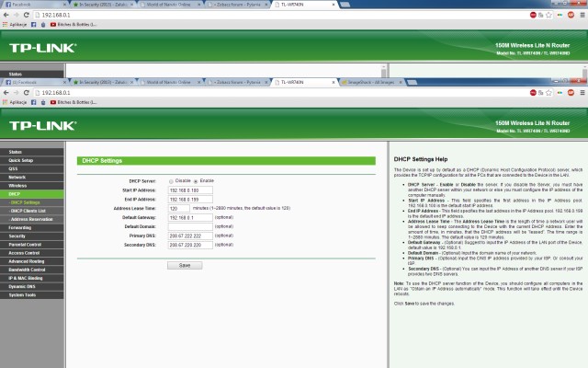Click the translate icon in the front window's address bar
Screen dimensions: 588x368
[541, 92]
